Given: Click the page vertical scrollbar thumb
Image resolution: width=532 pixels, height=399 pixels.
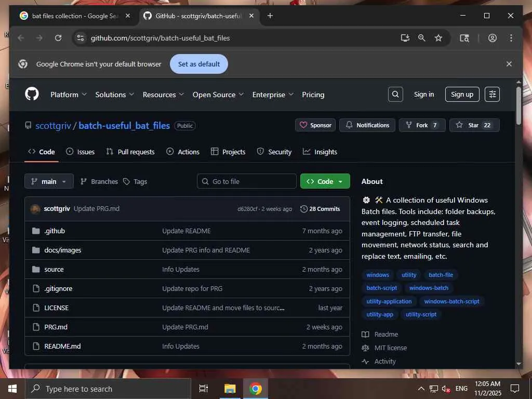Looking at the screenshot, I should coord(518,105).
